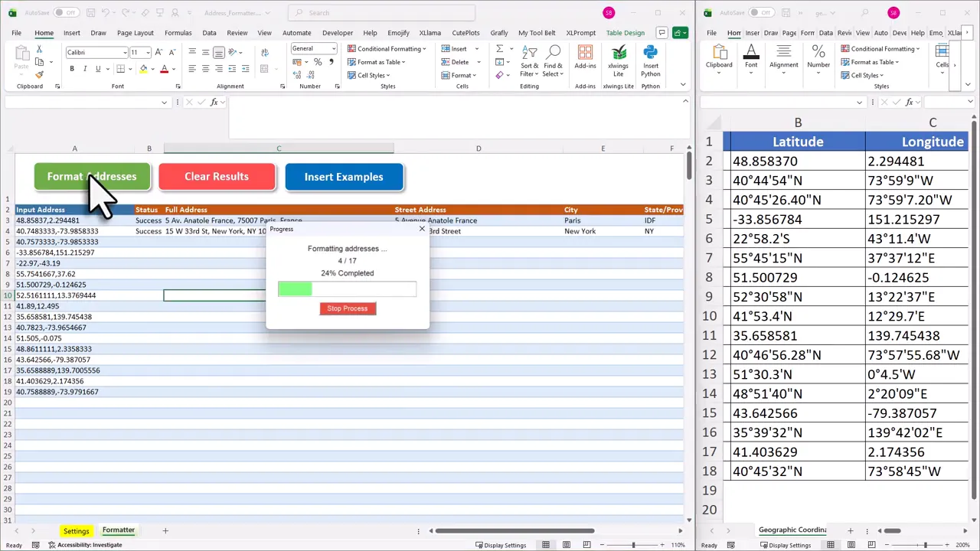
Task: Select the Formatter sheet tab
Action: pyautogui.click(x=118, y=530)
